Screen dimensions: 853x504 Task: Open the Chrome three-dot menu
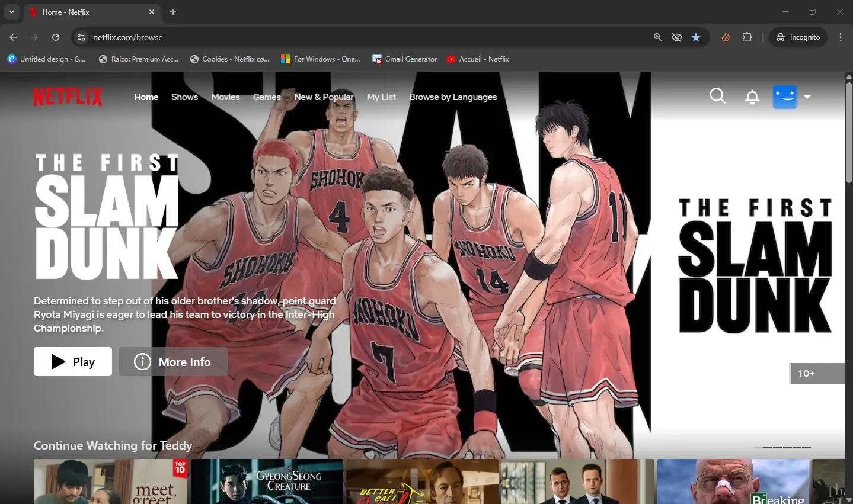841,37
